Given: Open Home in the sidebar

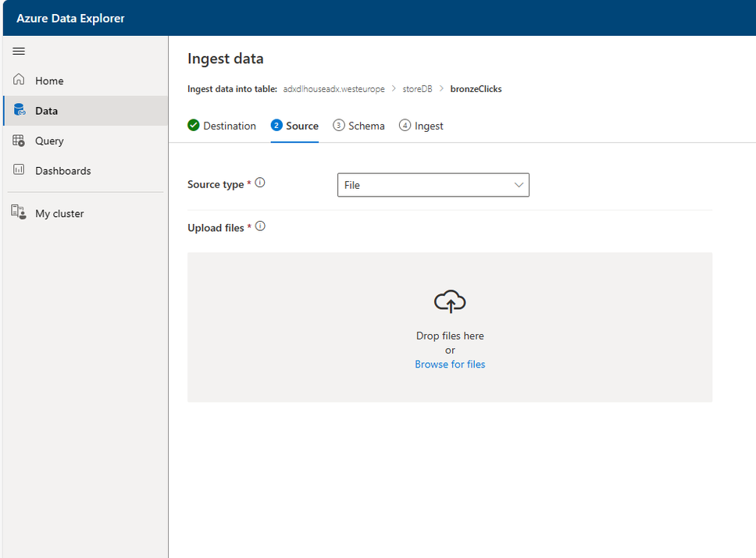Looking at the screenshot, I should click(86, 80).
